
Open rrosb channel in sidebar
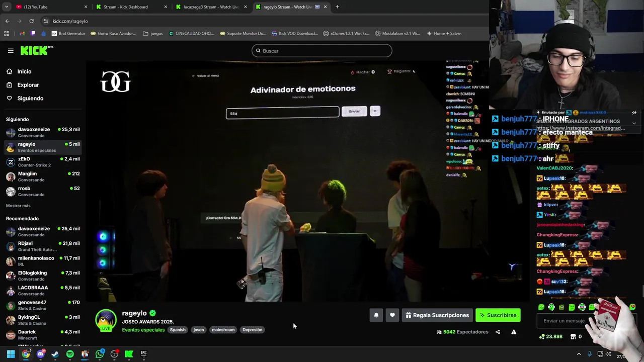(x=43, y=191)
